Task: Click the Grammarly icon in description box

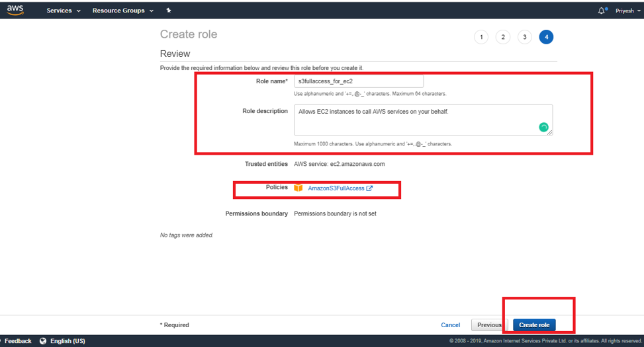Action: coord(543,127)
